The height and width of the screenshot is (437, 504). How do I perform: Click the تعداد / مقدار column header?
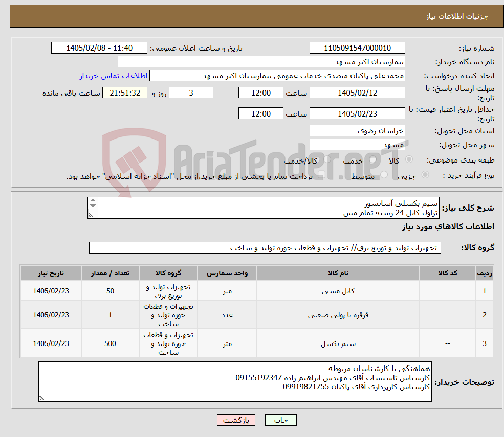(x=110, y=273)
